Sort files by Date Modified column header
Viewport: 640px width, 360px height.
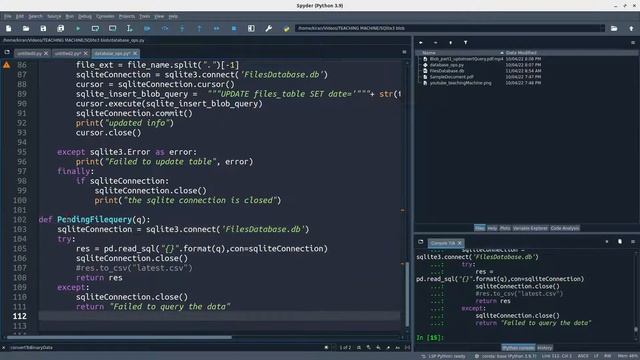[521, 53]
